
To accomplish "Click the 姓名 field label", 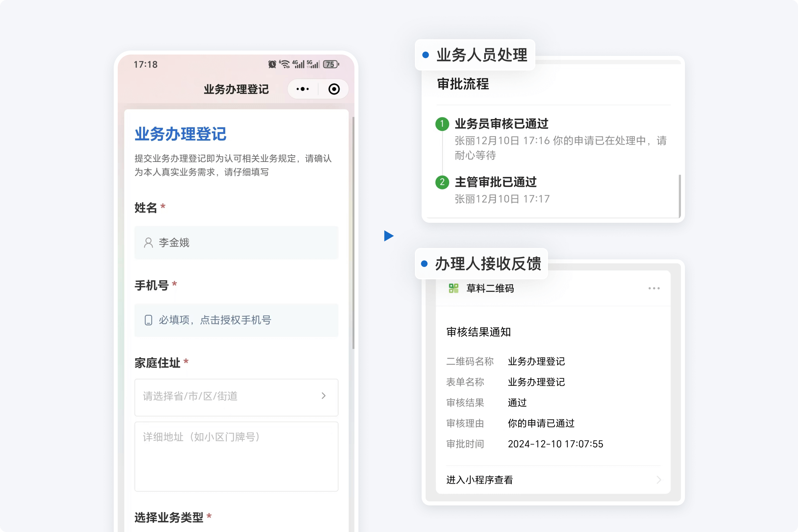I will point(146,207).
